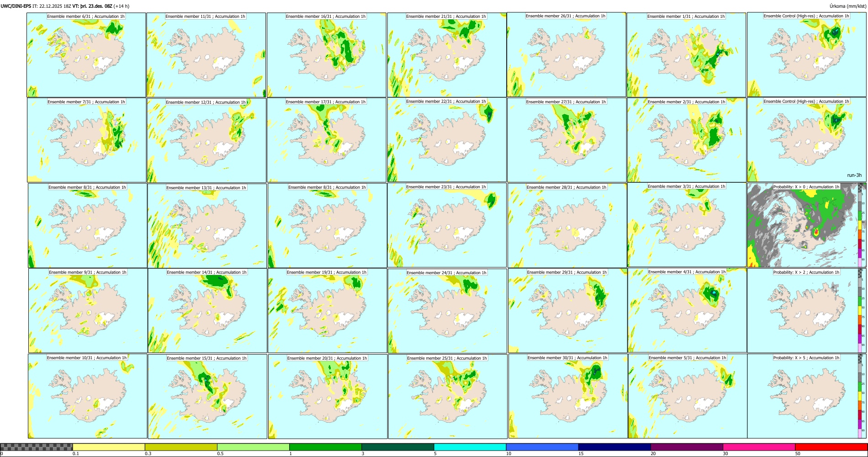Viewport: 868px width, 457px height.
Task: Click the 'Ensemble member 28/31 ; Accumulation 1h' label
Action: (x=566, y=187)
